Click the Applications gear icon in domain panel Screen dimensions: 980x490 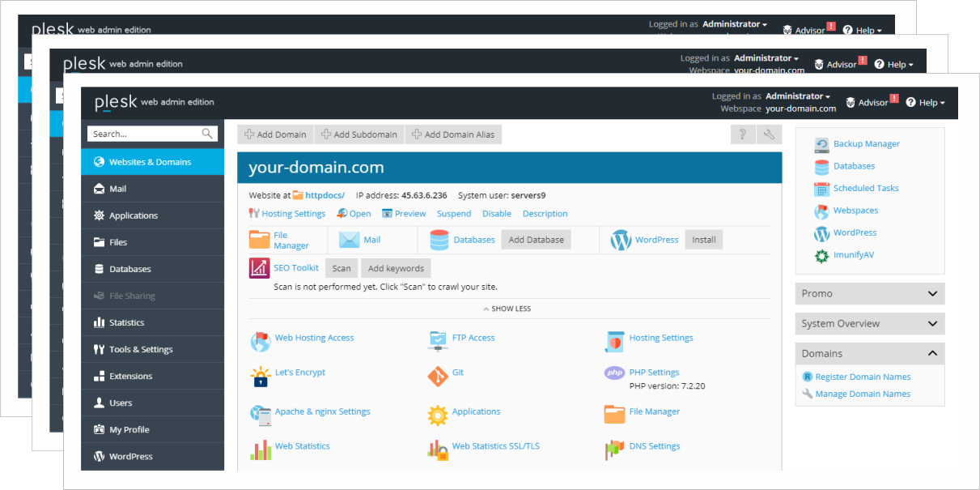coord(438,415)
